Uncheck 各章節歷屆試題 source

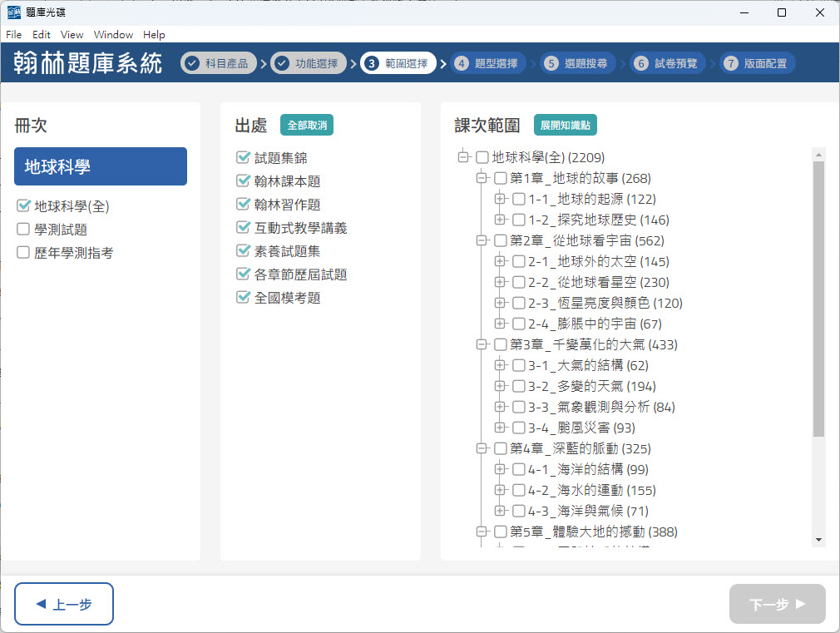[243, 274]
